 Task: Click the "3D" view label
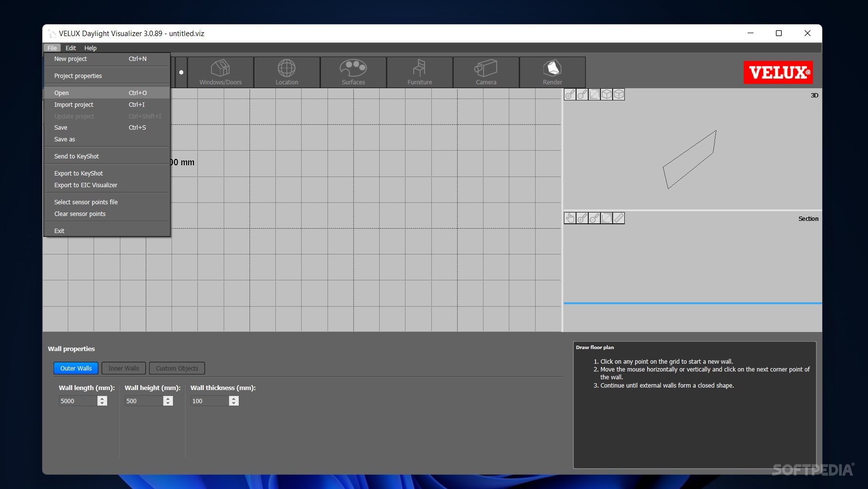pos(814,95)
